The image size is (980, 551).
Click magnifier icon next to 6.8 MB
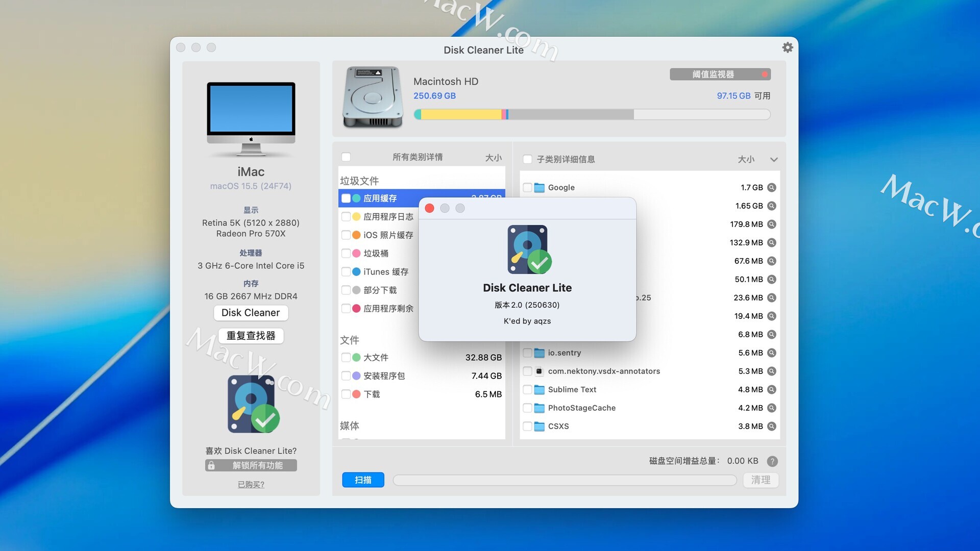click(x=772, y=335)
